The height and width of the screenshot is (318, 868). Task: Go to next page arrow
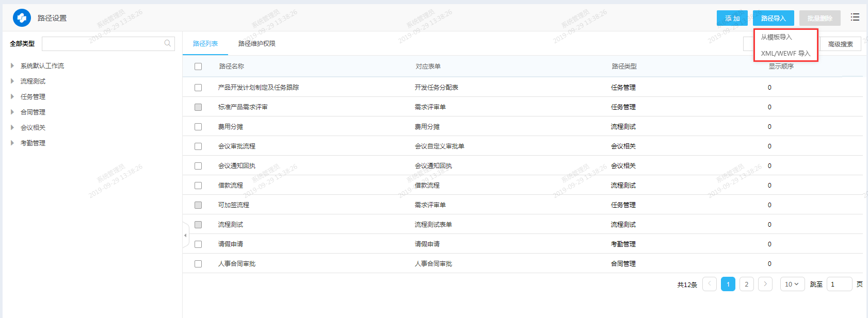(x=765, y=284)
